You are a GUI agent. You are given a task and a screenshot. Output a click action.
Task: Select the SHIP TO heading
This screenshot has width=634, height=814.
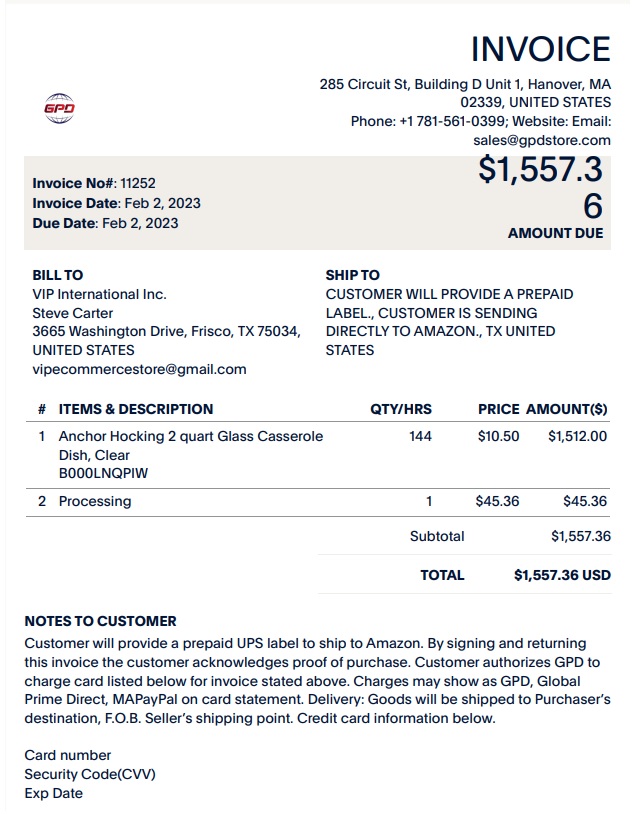click(353, 275)
